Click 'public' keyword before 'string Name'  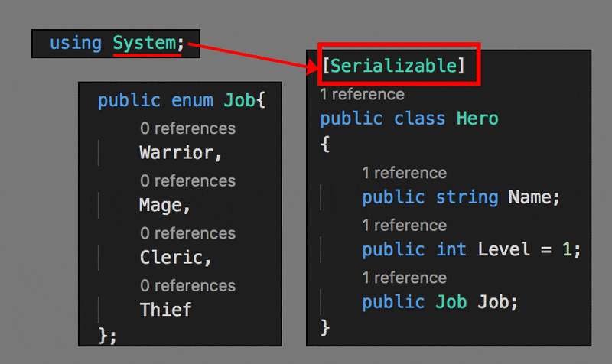(x=393, y=197)
